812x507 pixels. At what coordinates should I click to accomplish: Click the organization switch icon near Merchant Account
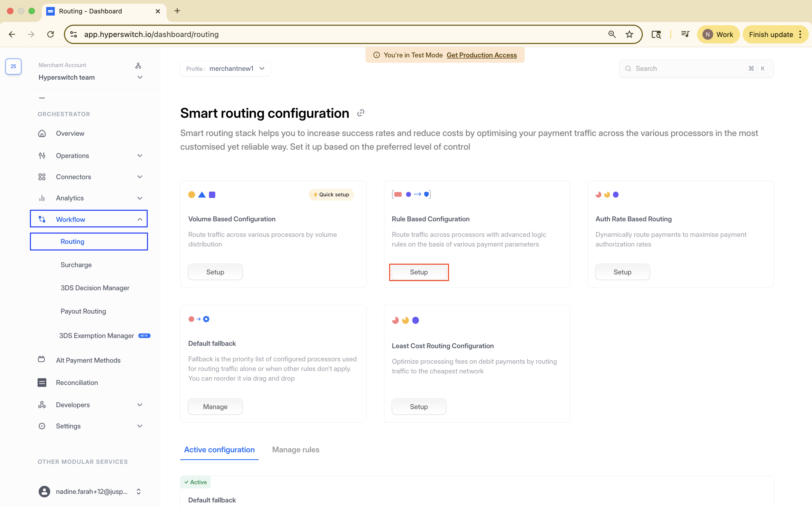pyautogui.click(x=138, y=65)
